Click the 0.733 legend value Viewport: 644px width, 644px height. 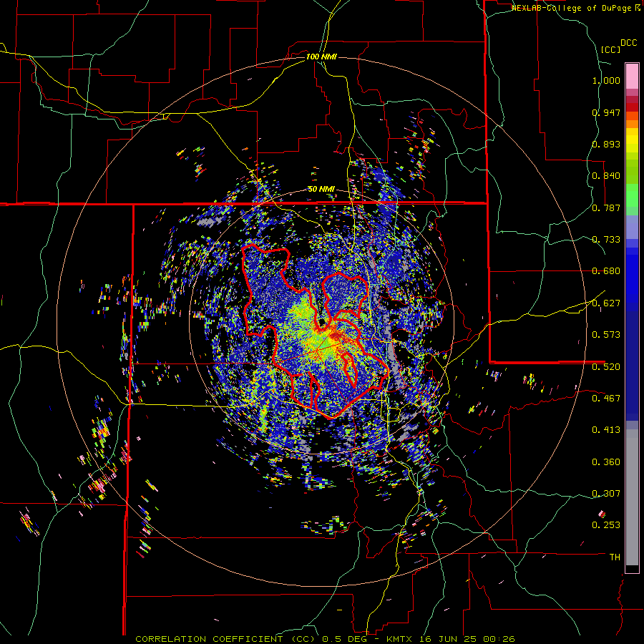click(x=606, y=240)
